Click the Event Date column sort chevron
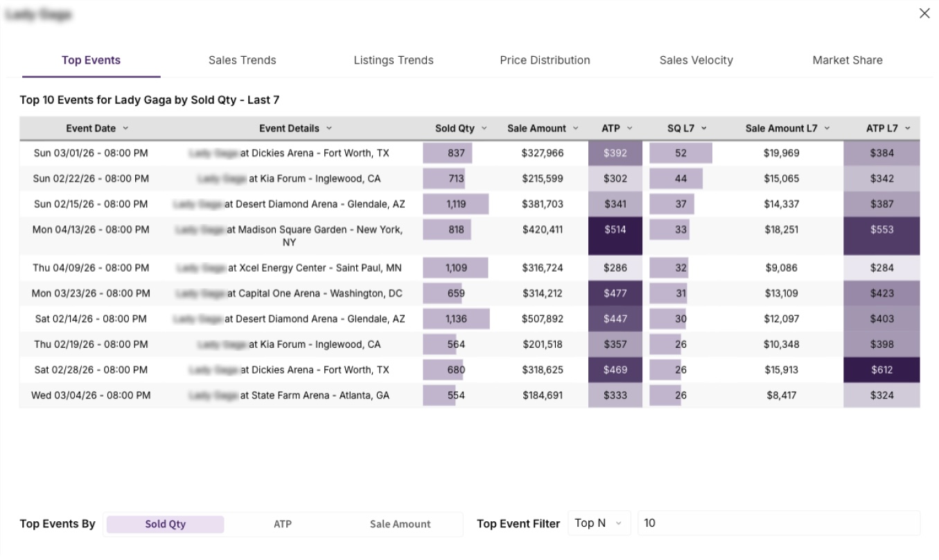Image resolution: width=939 pixels, height=560 pixels. tap(125, 128)
